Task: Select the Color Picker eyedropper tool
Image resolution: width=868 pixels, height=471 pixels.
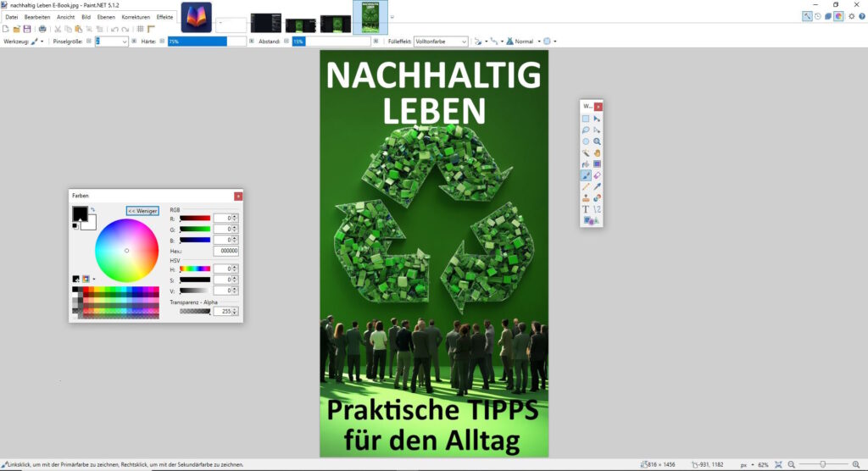Action: tap(597, 186)
